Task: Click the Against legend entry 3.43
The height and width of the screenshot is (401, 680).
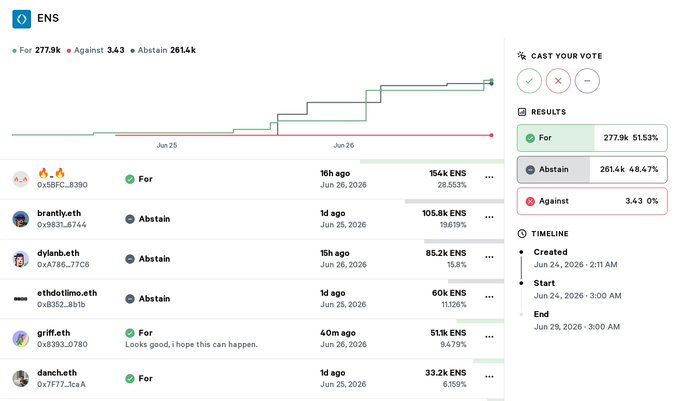Action: (95, 50)
